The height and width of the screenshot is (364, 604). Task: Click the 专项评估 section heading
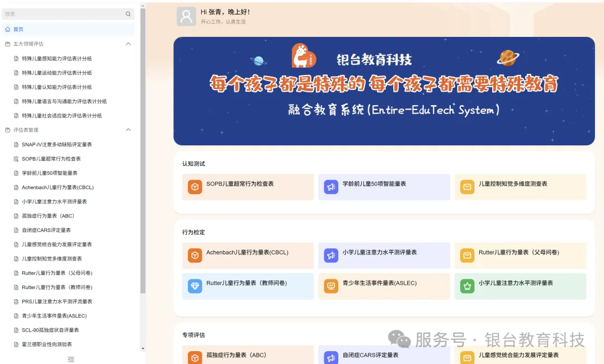pyautogui.click(x=194, y=335)
